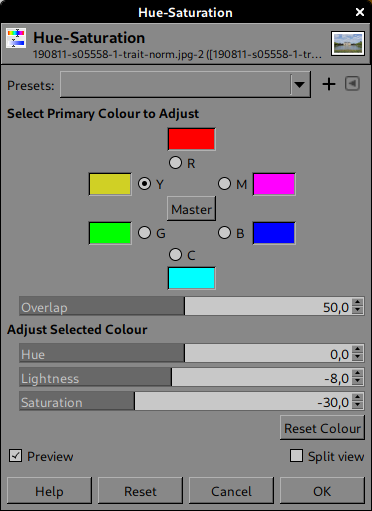Select the R red radio button
This screenshot has width=372, height=511.
[x=176, y=163]
